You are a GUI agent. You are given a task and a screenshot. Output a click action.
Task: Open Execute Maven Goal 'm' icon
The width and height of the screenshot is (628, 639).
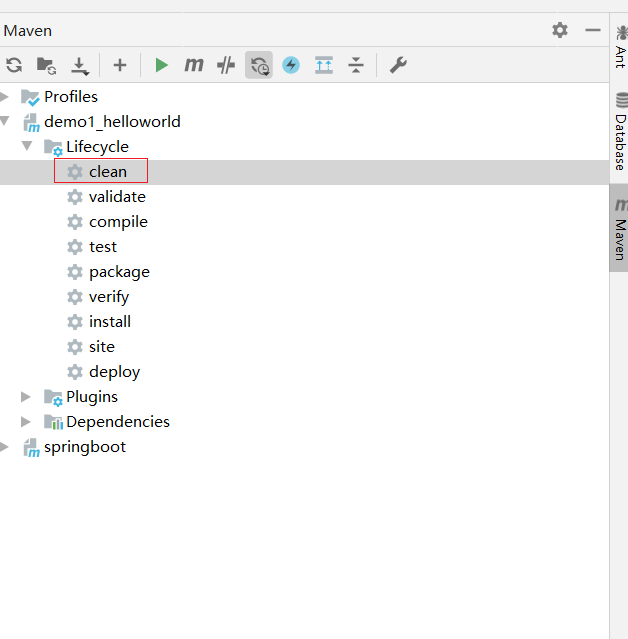coord(194,65)
